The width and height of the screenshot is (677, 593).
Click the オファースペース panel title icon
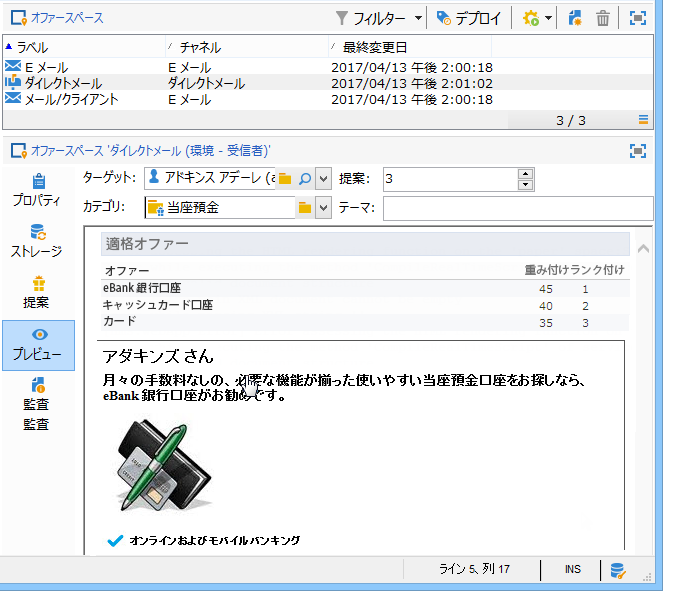point(19,18)
